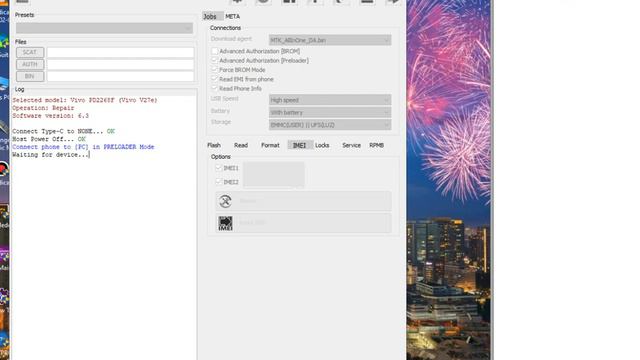Click the repair tools icon button
The height and width of the screenshot is (360, 640).
click(303, 201)
